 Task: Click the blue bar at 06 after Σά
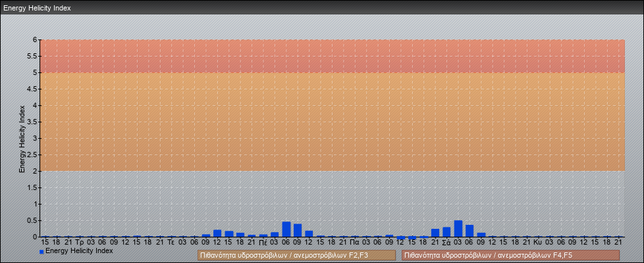click(470, 231)
